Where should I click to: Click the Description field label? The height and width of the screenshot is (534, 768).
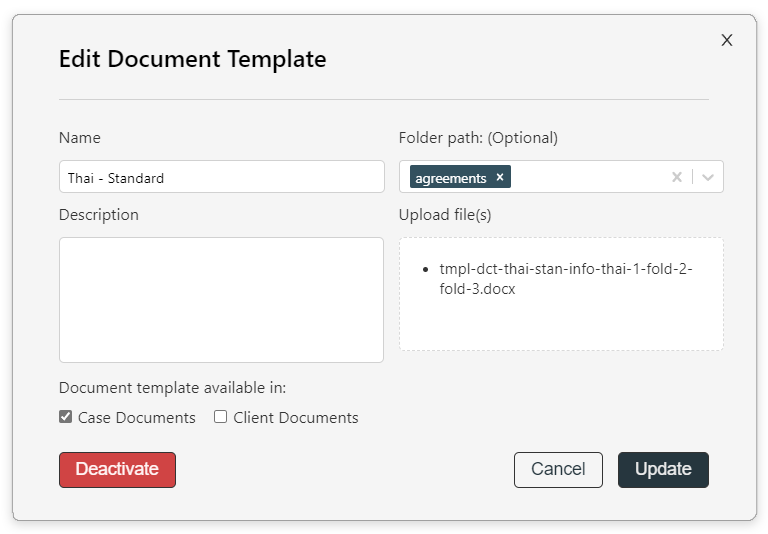(98, 215)
